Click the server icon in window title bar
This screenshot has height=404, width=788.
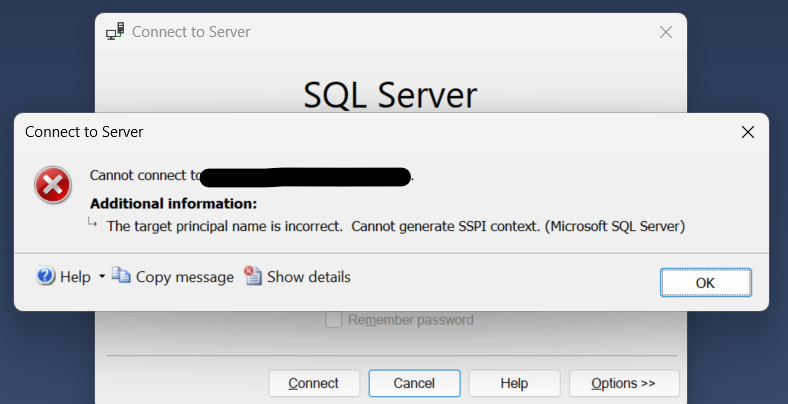[x=115, y=31]
